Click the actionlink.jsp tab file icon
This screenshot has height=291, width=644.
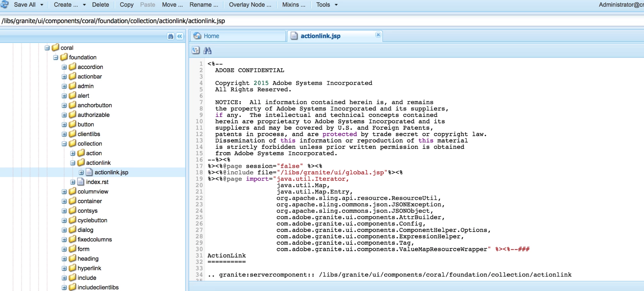294,36
